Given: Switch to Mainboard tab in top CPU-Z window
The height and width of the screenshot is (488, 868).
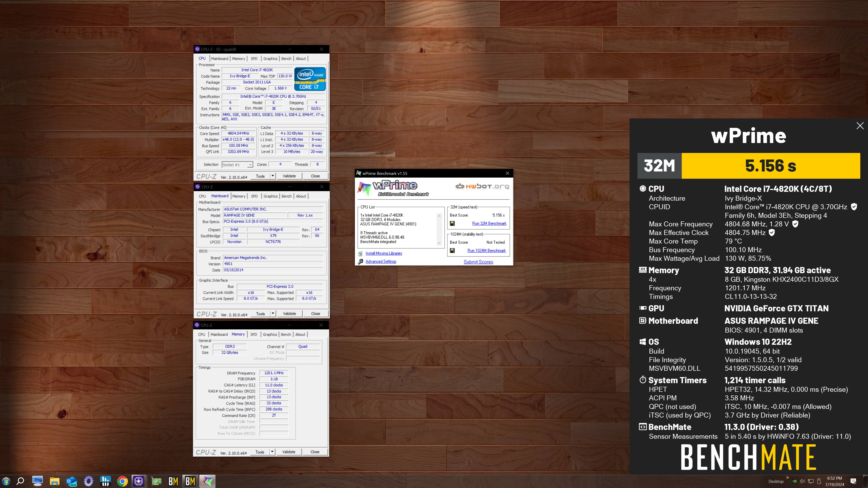Looking at the screenshot, I should [220, 59].
